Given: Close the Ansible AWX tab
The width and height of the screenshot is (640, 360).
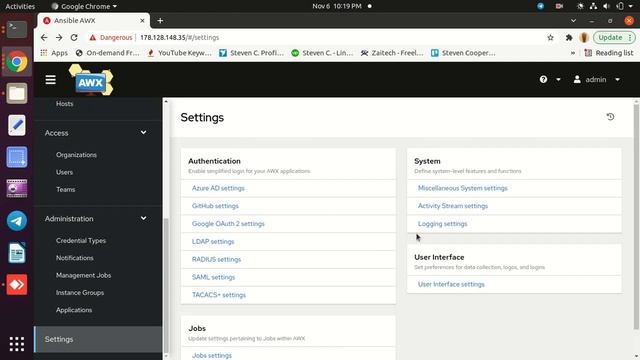Looking at the screenshot, I should click(142, 21).
